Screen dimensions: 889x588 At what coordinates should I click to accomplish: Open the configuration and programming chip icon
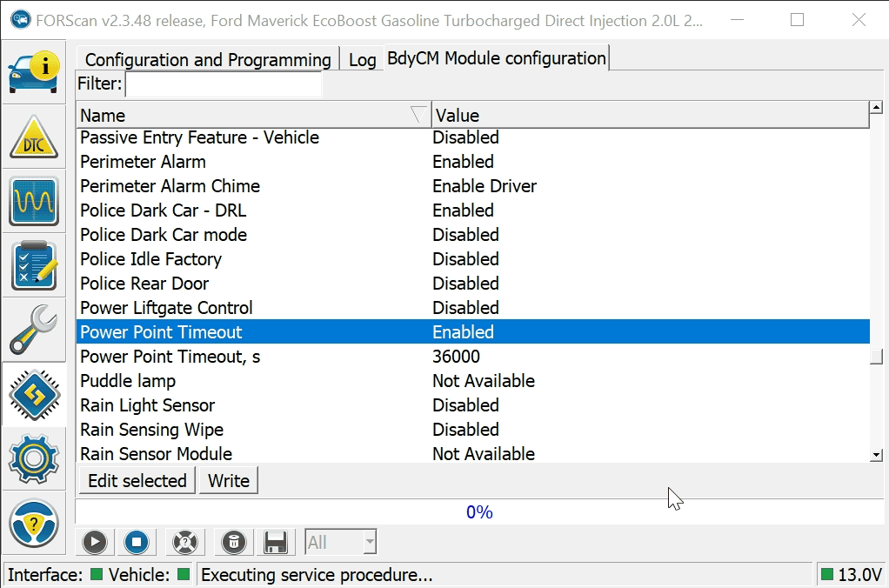coord(34,394)
